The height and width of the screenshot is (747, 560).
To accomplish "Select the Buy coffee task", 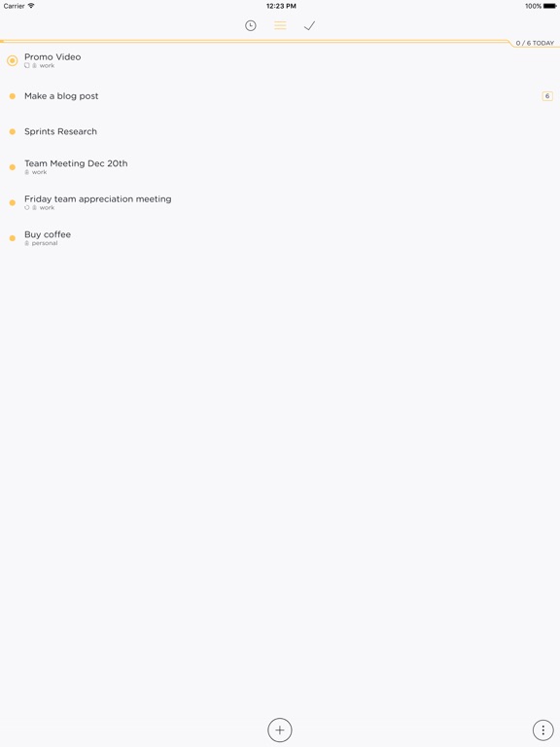I will (48, 234).
